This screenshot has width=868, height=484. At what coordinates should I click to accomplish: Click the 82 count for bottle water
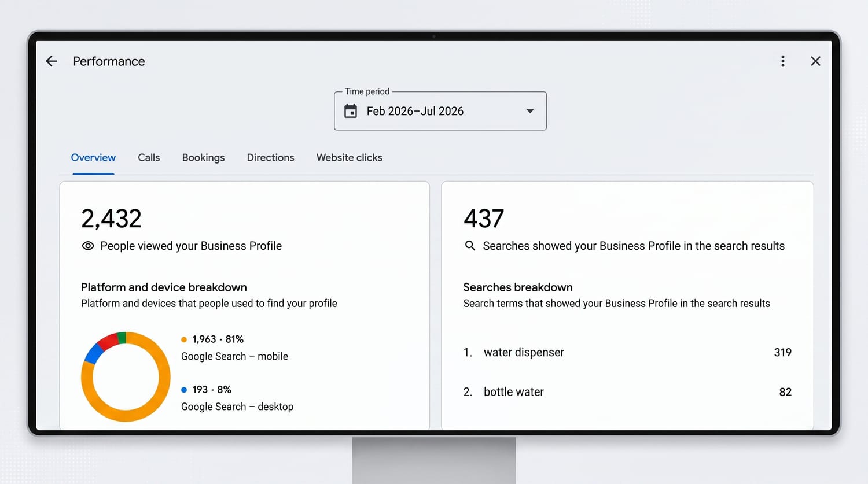785,392
